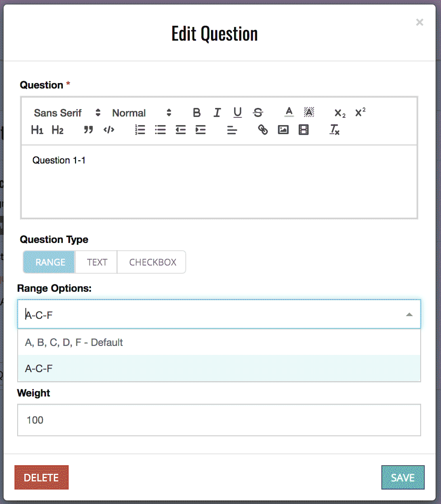Collapse the Range Options dropdown arrow

tap(409, 315)
